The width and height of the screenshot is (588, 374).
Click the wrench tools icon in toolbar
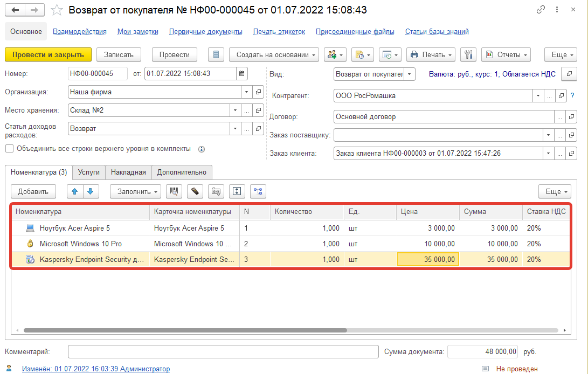pos(468,54)
